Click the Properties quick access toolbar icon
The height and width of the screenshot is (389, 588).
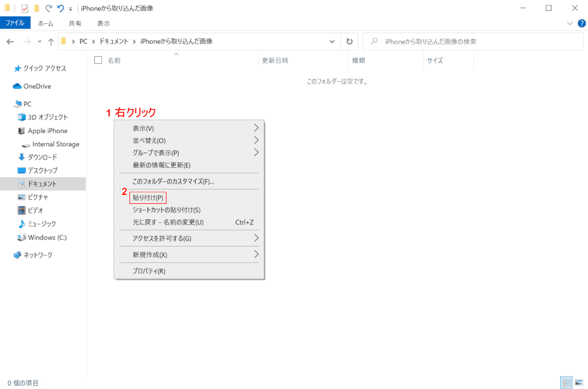25,8
